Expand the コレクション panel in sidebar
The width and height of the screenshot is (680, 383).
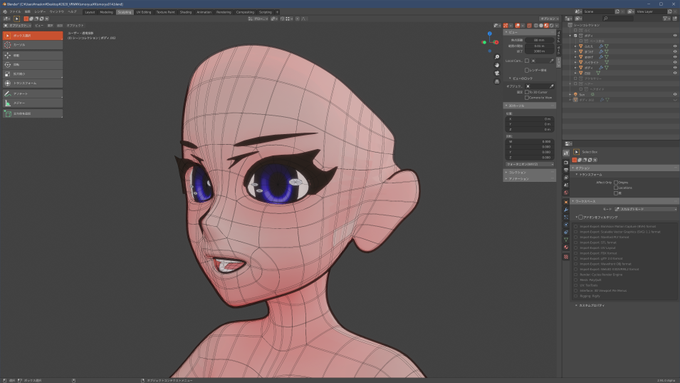(x=530, y=172)
